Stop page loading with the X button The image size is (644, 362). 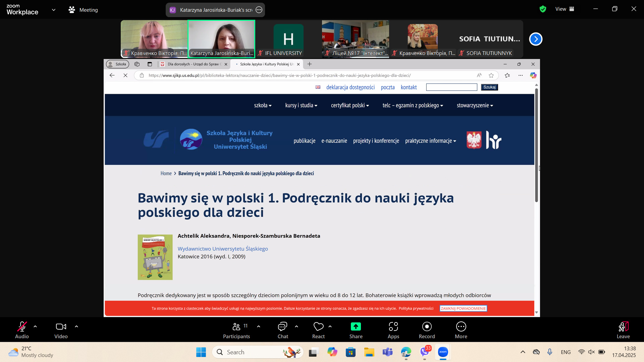pos(125,75)
